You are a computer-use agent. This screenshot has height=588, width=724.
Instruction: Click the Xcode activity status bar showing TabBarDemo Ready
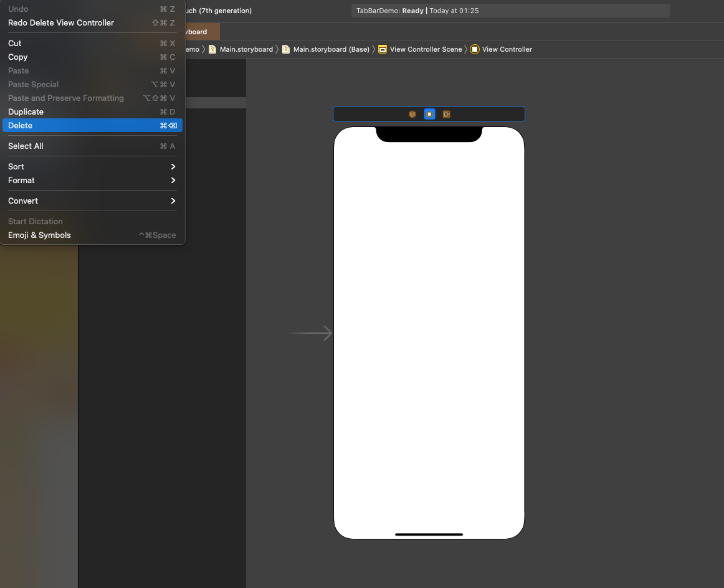(x=510, y=10)
